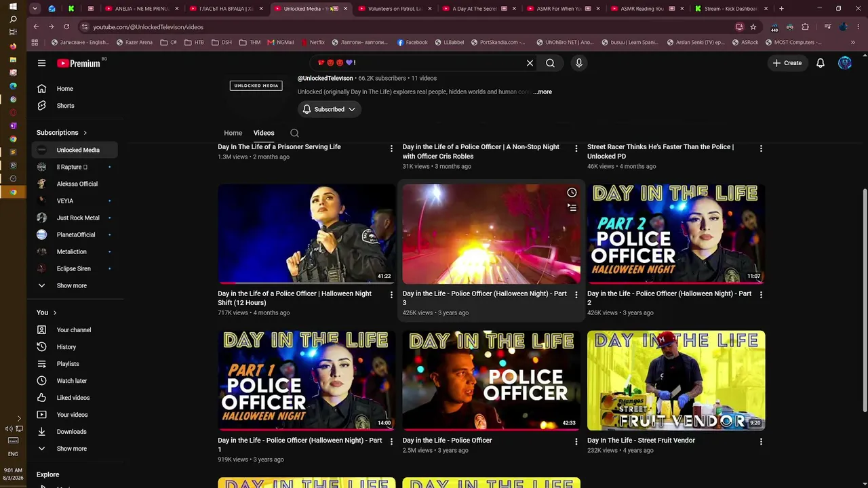The image size is (868, 488).
Task: Add the Halloween Night Part 3 video to queue
Action: 572,207
